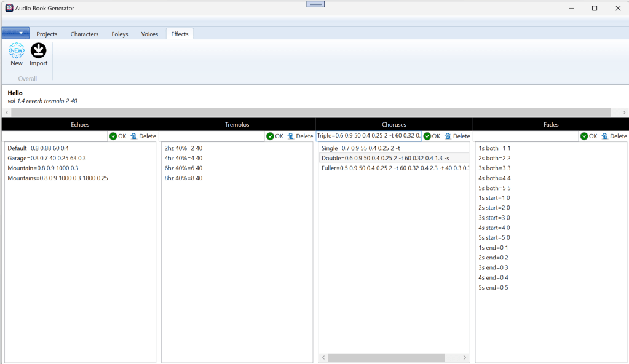Image resolution: width=629 pixels, height=364 pixels.
Task: Click OK checkmark in Choruses panel
Action: tap(427, 136)
